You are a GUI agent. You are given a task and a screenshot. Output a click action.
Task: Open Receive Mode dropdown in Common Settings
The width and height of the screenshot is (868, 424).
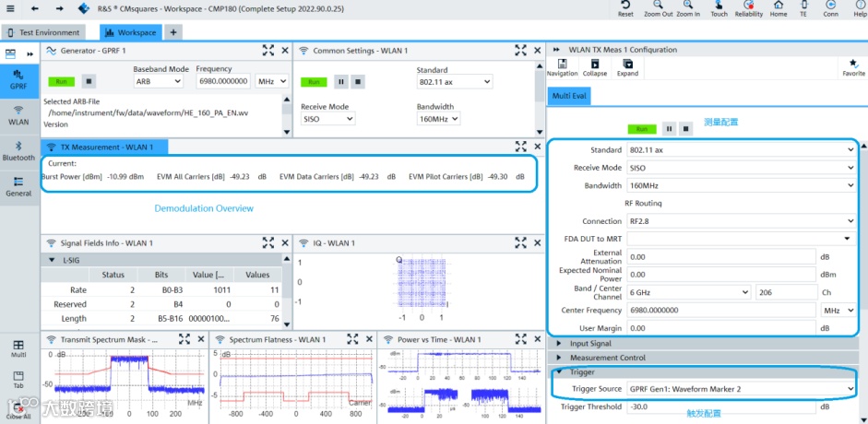pyautogui.click(x=327, y=118)
